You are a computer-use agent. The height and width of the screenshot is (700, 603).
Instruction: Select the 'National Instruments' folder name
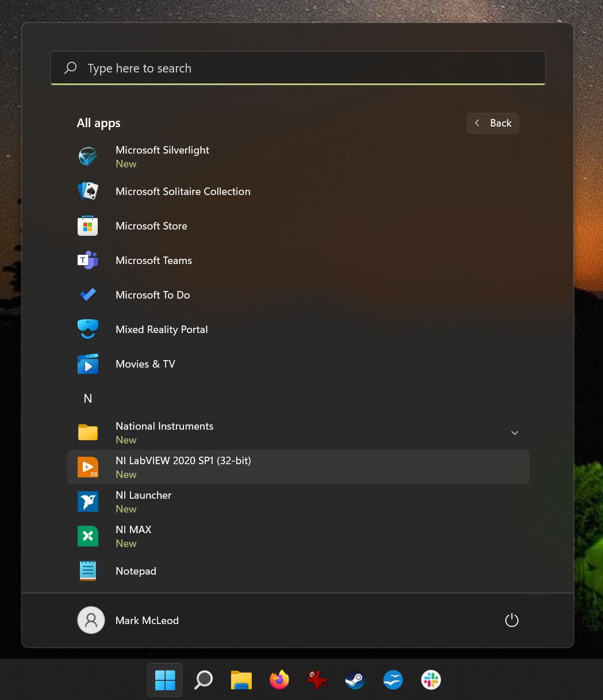[164, 426]
